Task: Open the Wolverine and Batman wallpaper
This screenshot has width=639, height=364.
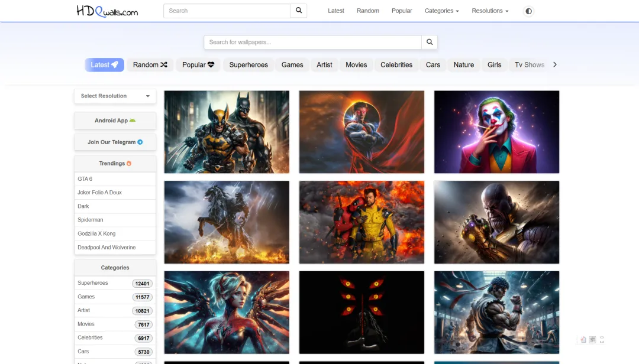Action: coord(227,132)
